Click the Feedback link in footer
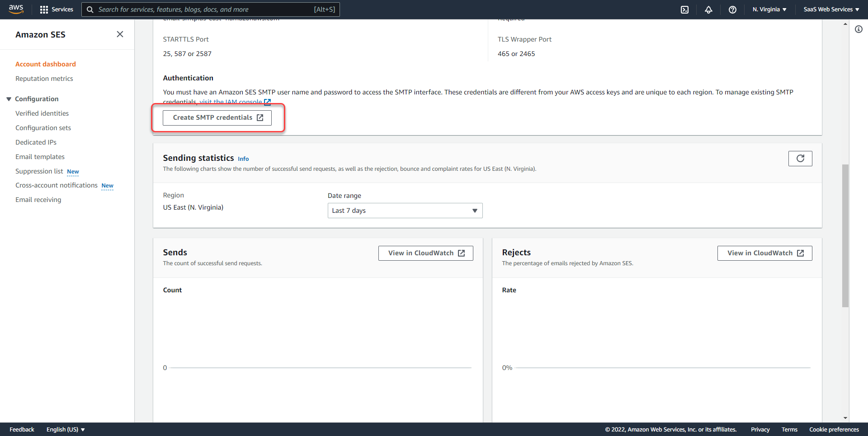Viewport: 868px width, 436px height. pos(22,429)
